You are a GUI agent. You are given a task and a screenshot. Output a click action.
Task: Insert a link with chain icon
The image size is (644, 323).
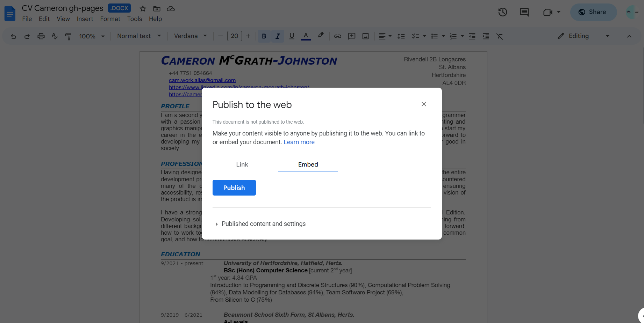[338, 36]
